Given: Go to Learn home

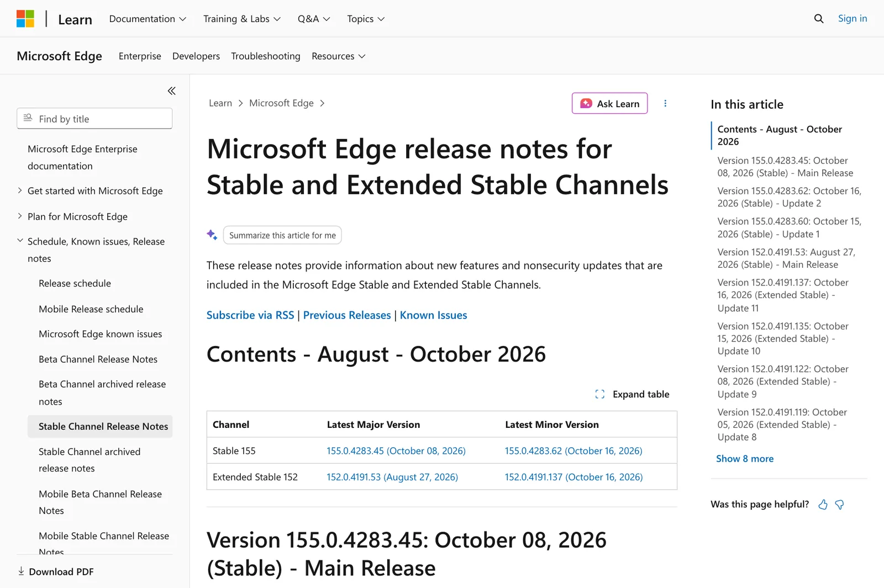Looking at the screenshot, I should 75,19.
